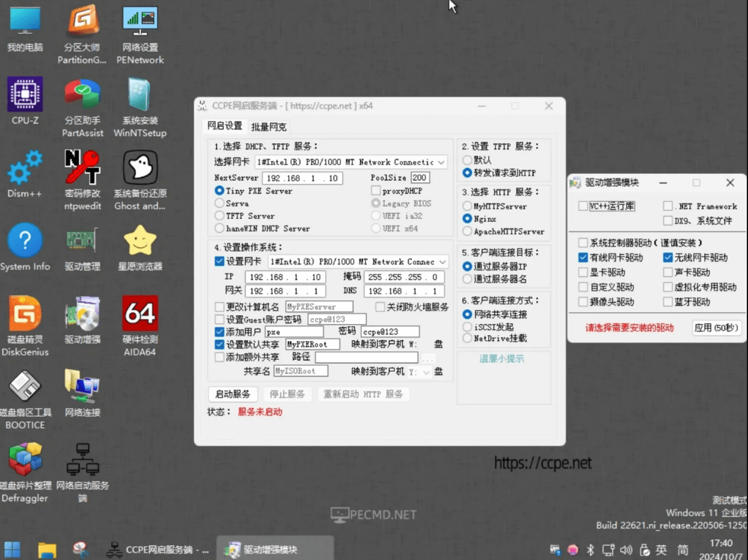Select the 网络启动服务端 desktop icon

coord(82,473)
